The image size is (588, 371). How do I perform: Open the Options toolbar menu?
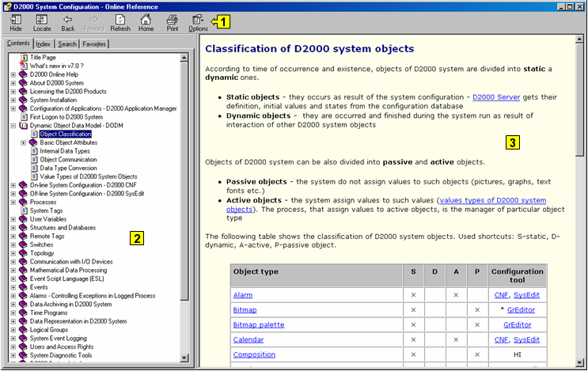point(198,22)
